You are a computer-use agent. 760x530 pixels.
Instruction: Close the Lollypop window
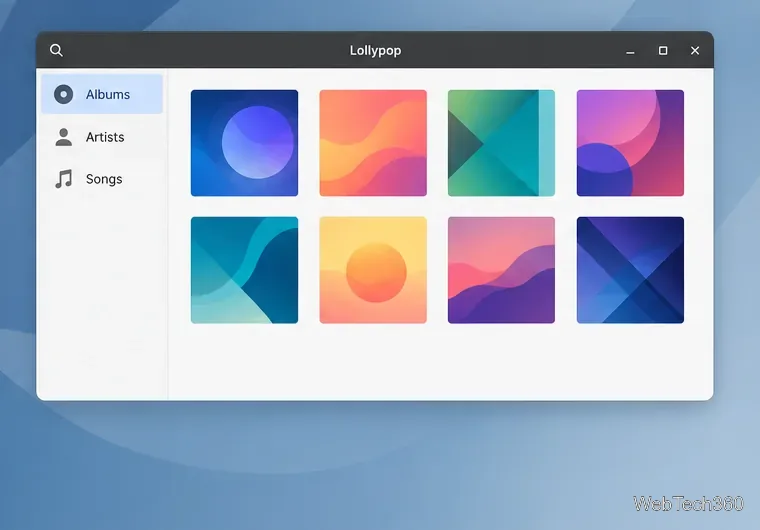[x=695, y=50]
